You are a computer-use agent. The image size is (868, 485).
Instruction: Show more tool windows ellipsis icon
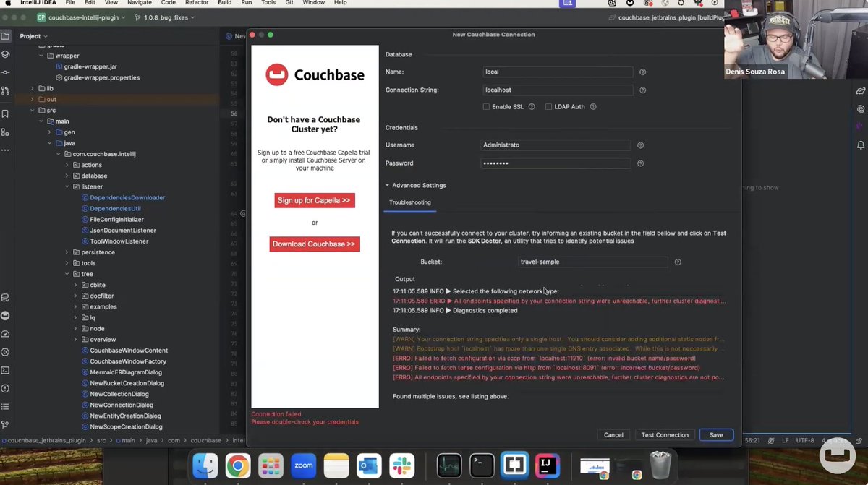pos(5,150)
